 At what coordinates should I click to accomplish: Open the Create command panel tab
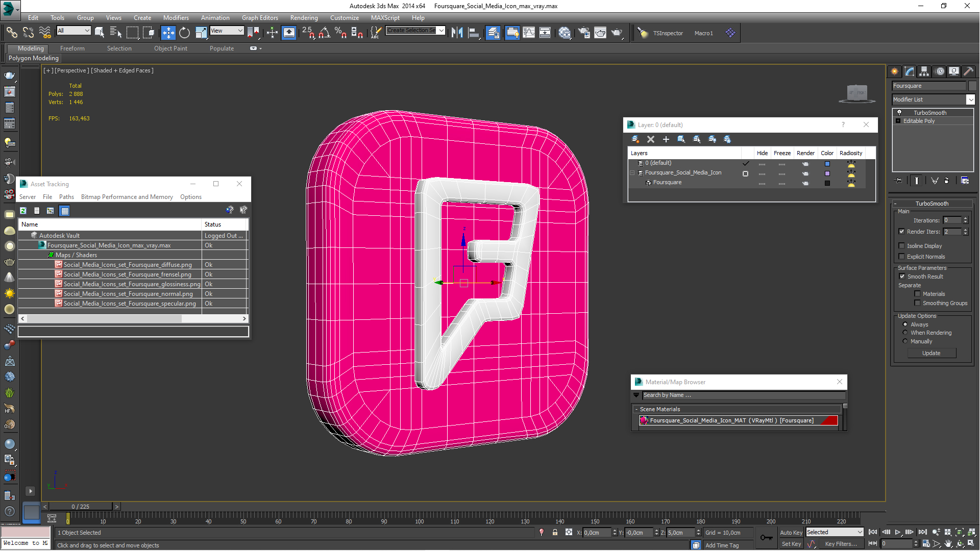[895, 71]
